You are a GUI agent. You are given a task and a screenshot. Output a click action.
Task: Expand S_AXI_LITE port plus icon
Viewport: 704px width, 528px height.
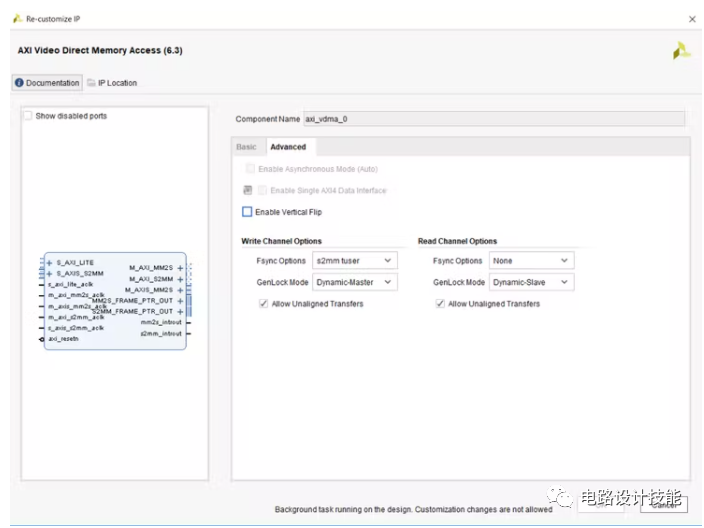(x=49, y=263)
